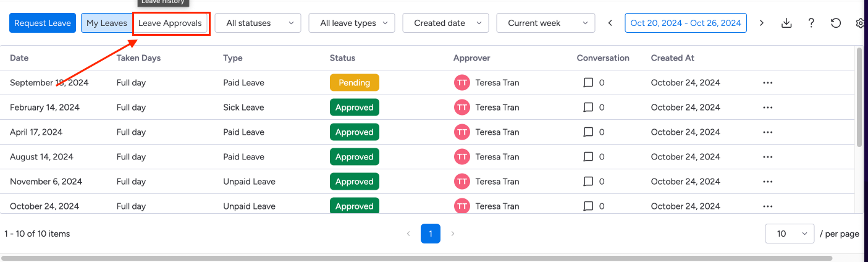The height and width of the screenshot is (262, 868).
Task: Expand the Created date dropdown
Action: (x=445, y=23)
